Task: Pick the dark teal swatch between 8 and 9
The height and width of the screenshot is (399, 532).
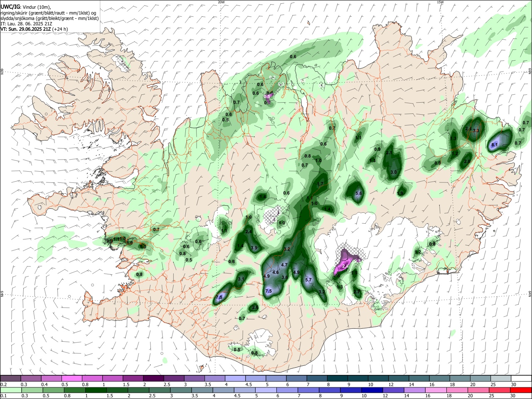Action: [337, 379]
